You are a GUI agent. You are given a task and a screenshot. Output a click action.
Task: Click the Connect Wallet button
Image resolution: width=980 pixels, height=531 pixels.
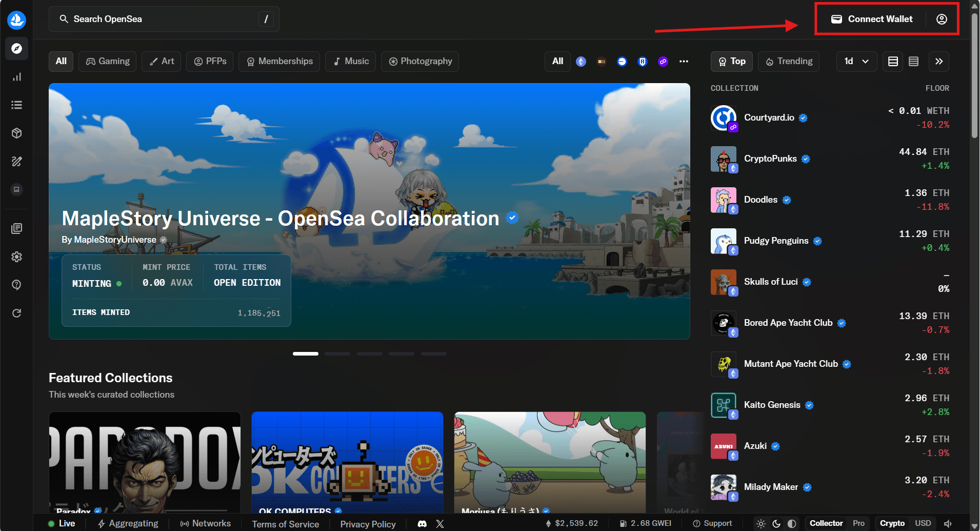872,19
